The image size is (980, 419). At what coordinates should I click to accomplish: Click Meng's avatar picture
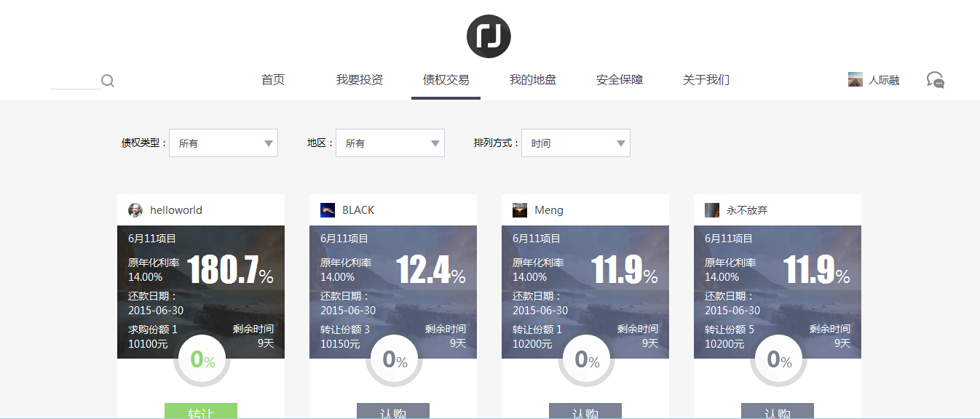click(520, 210)
